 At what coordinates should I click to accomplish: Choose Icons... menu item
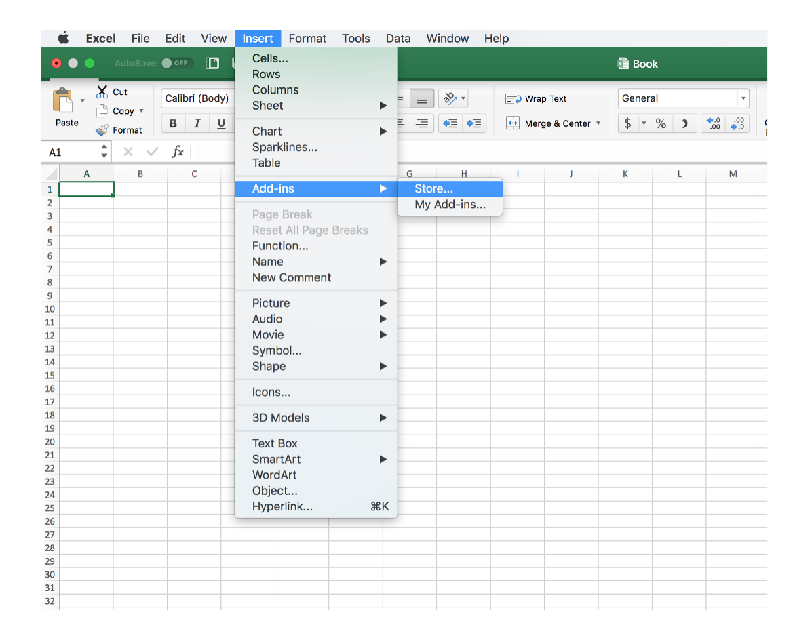(x=316, y=393)
